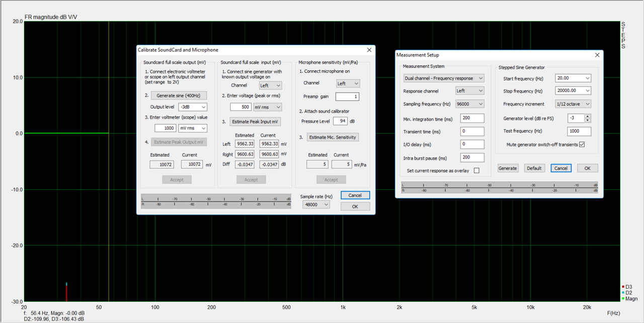Click the voltmeter value field showing 1000
This screenshot has width=644, height=323.
point(165,128)
